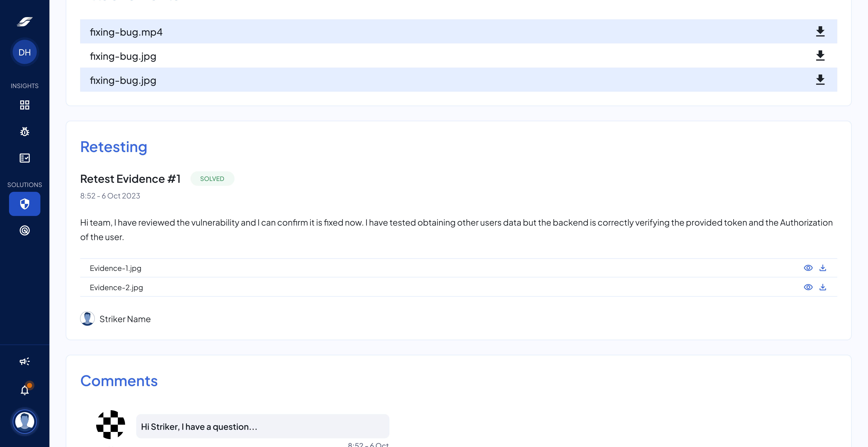Open user profile avatar in sidebar

(25, 421)
